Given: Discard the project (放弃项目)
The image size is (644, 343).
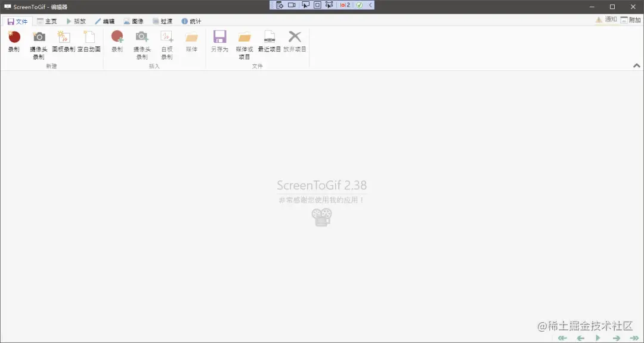Looking at the screenshot, I should (295, 42).
